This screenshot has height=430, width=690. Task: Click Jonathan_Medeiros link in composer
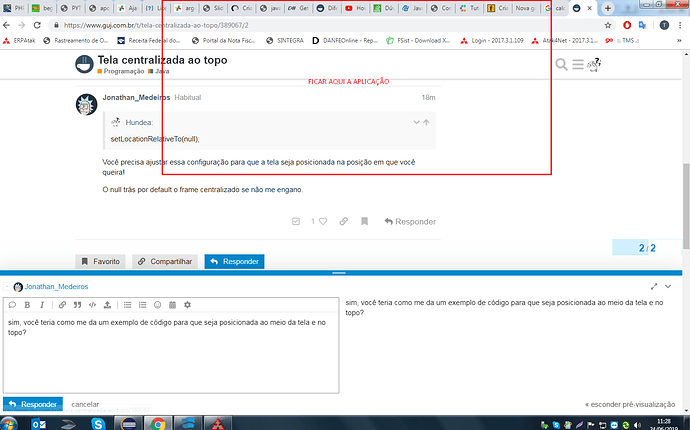(56, 287)
